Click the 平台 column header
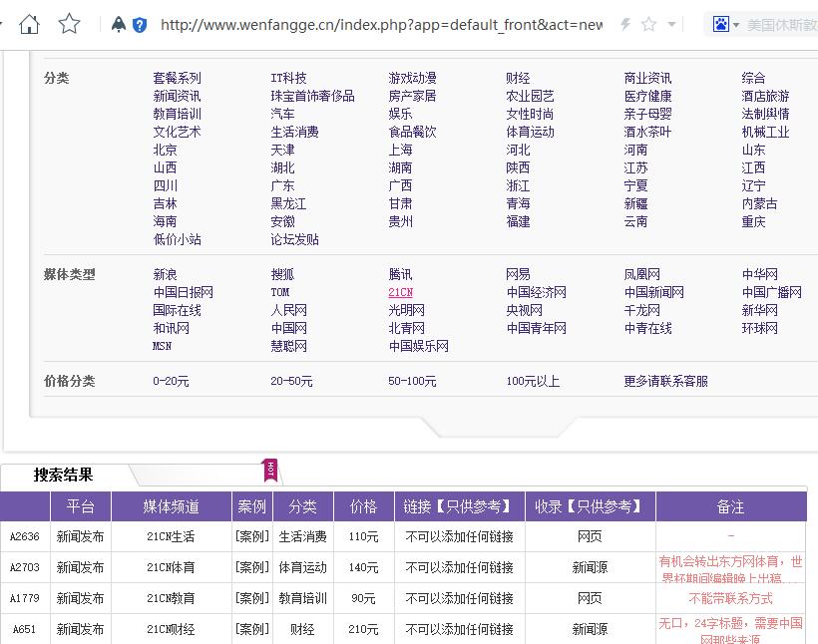The image size is (818, 644). coord(81,506)
